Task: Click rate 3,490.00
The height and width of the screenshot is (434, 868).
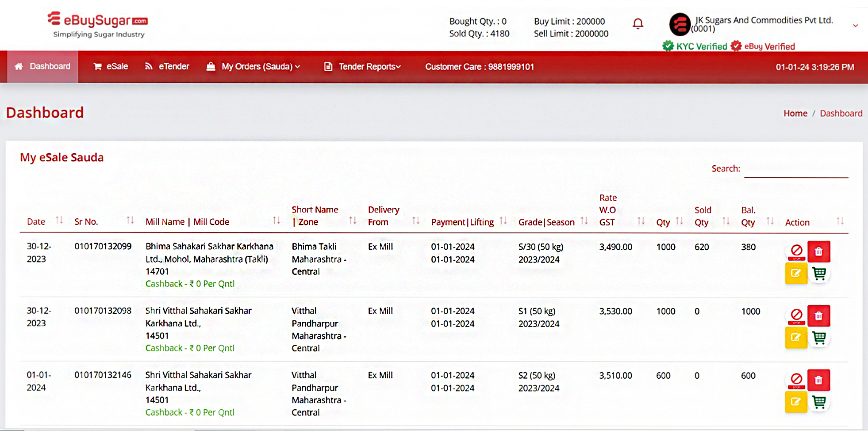Action: tap(615, 247)
